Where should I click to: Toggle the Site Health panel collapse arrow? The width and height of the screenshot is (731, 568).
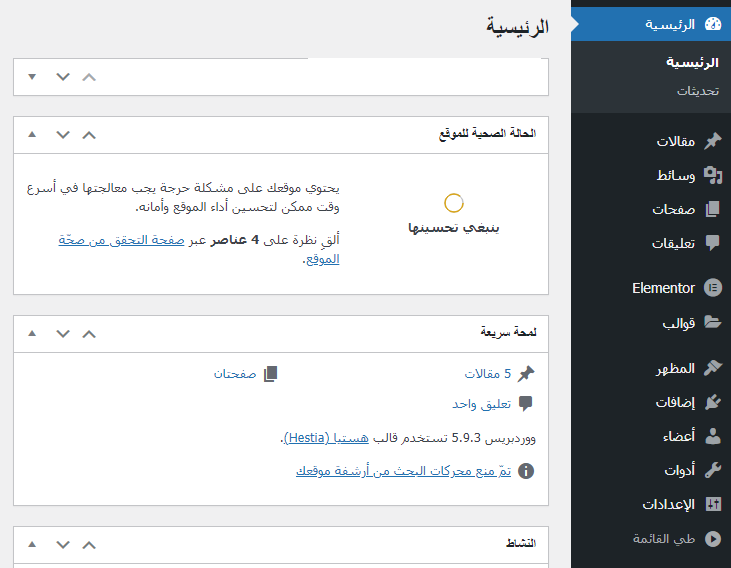pyautogui.click(x=31, y=134)
